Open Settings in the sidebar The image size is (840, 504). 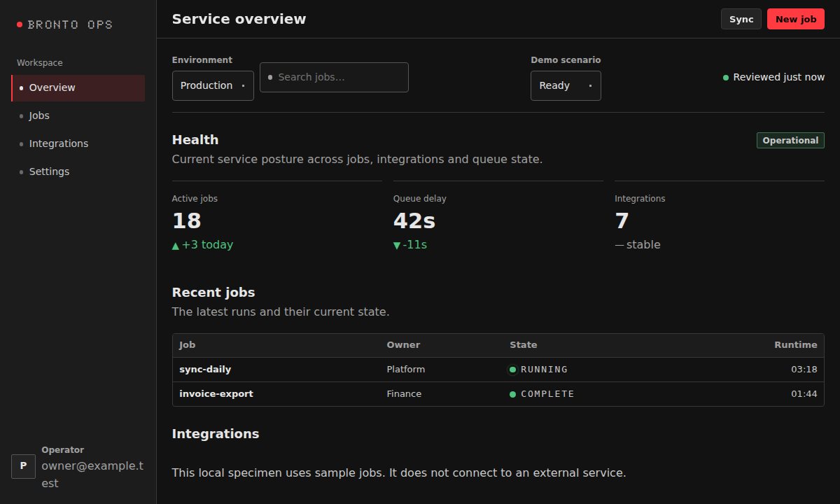tap(78, 171)
